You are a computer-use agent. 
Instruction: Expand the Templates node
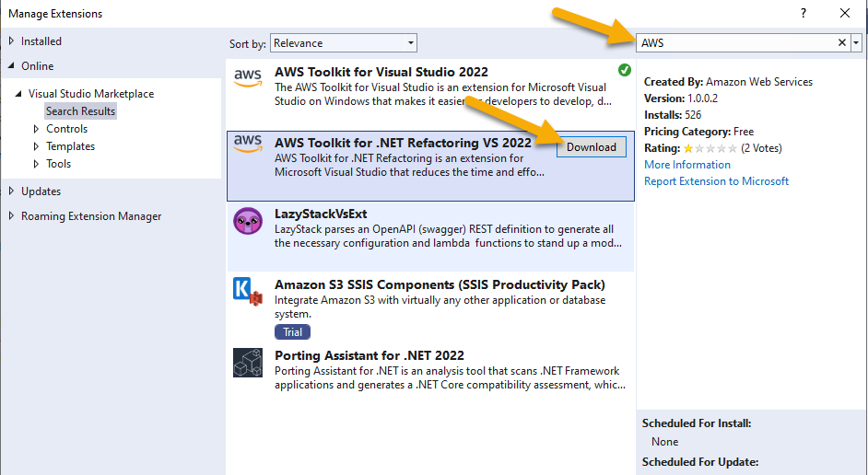36,146
